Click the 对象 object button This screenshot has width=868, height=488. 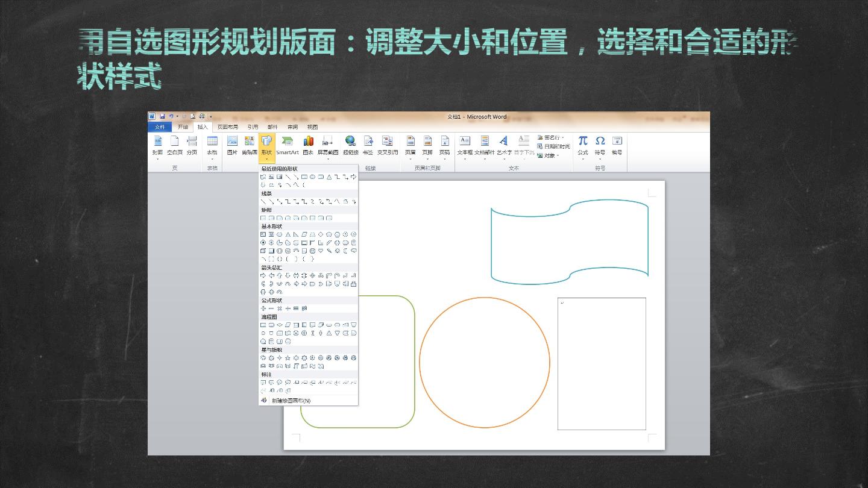548,155
